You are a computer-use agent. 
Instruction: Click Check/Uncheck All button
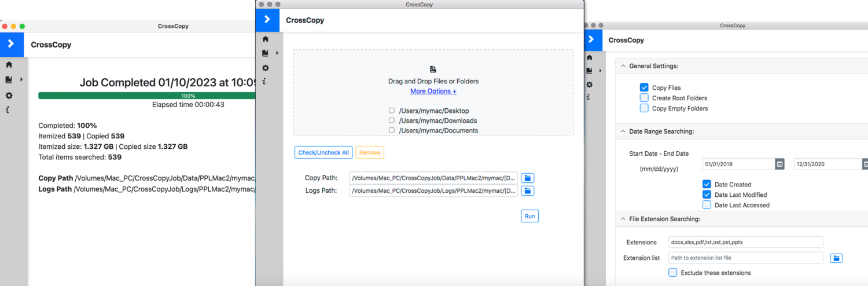tap(323, 152)
